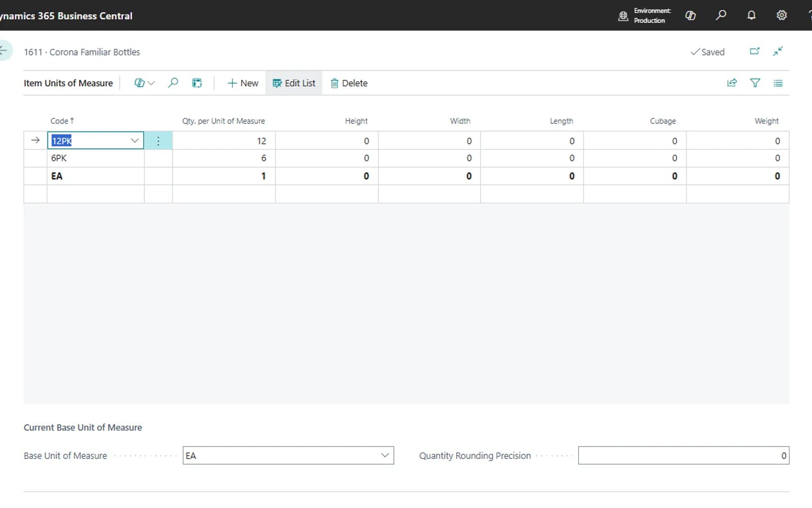Click the Delete action
The image size is (812, 508).
point(349,83)
